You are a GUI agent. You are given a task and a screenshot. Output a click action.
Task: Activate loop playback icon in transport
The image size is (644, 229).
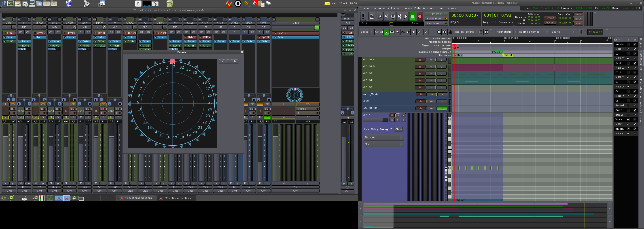393,17
